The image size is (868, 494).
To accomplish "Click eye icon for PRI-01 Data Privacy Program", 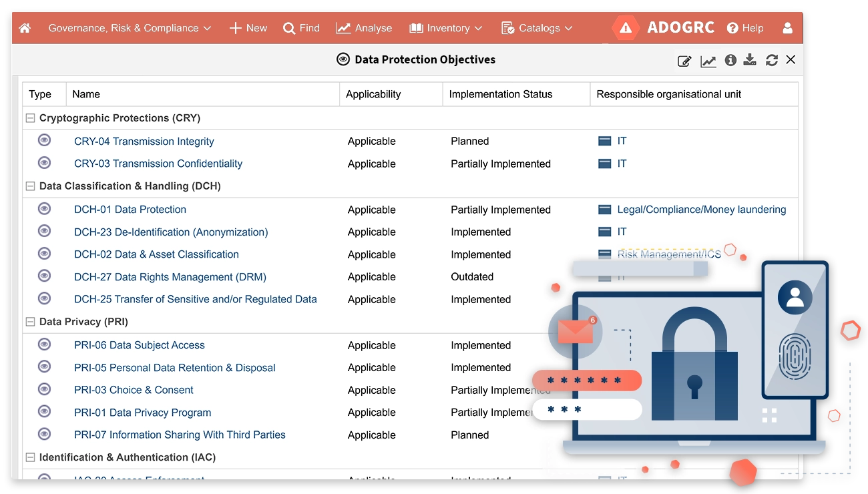I will tap(44, 411).
